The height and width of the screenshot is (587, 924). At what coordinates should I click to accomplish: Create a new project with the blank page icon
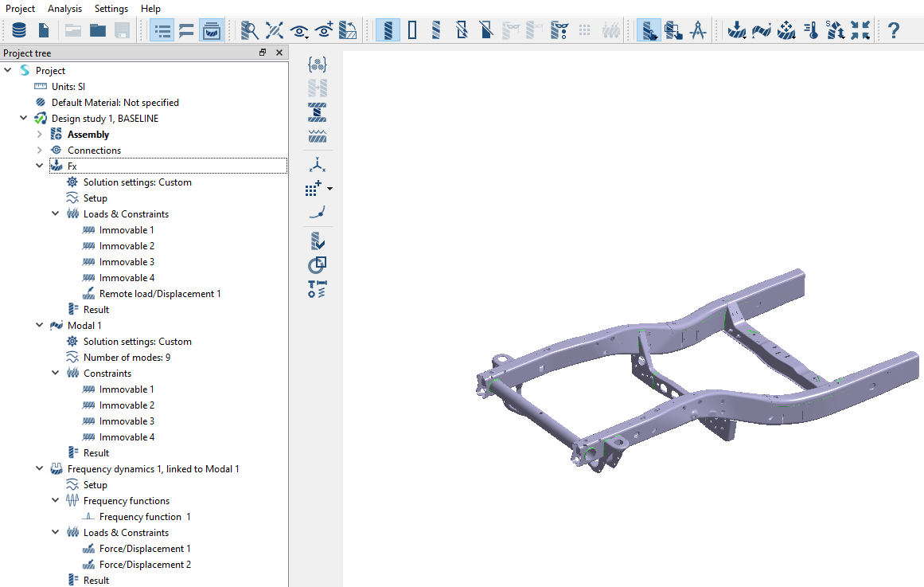coord(44,30)
